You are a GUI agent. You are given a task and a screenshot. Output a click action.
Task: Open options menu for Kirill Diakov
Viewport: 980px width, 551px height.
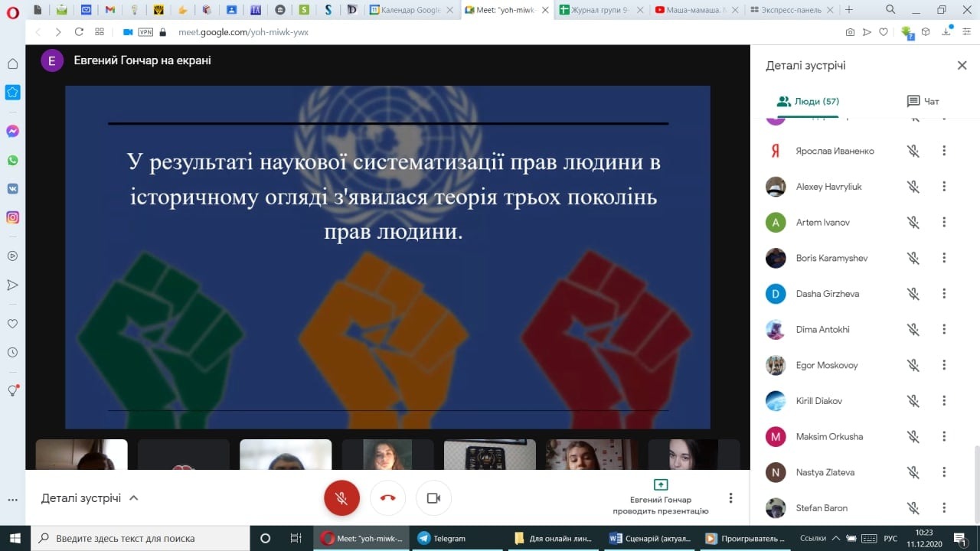[944, 401]
